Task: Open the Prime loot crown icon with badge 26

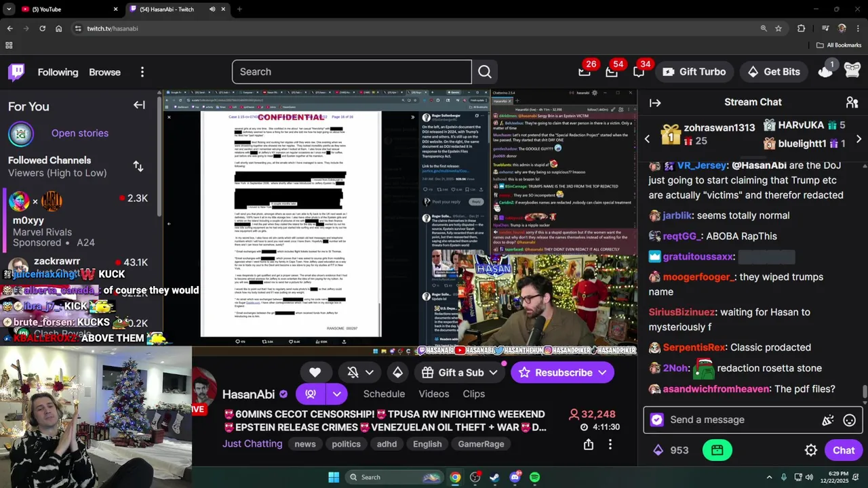Action: pyautogui.click(x=584, y=71)
